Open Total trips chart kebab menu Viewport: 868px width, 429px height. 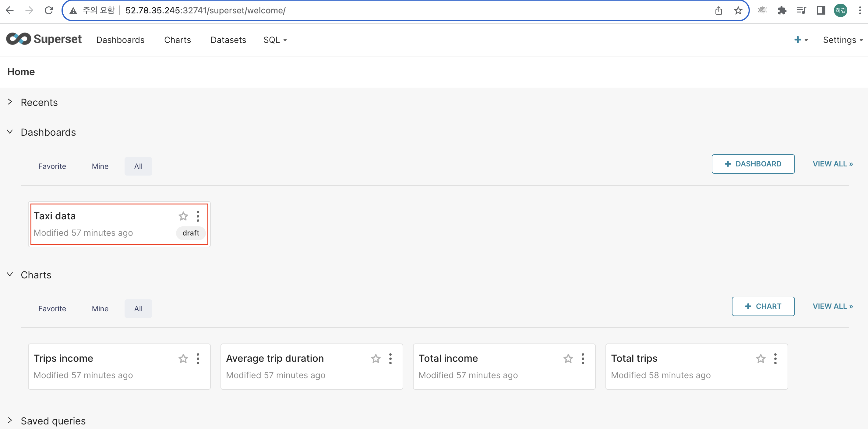pos(775,358)
